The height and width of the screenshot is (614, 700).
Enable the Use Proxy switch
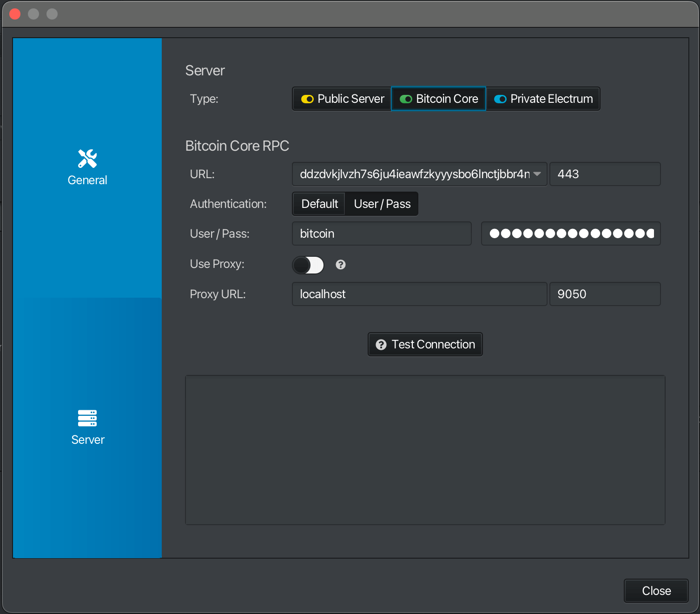pyautogui.click(x=308, y=265)
